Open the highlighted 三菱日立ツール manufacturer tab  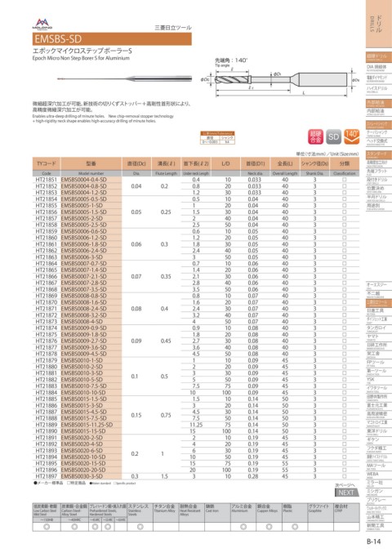379,303
